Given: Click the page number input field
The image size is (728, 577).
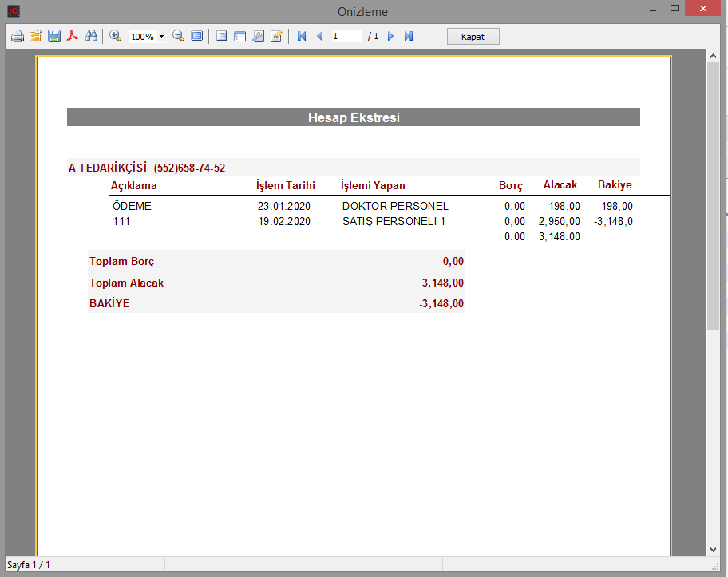Looking at the screenshot, I should click(346, 36).
